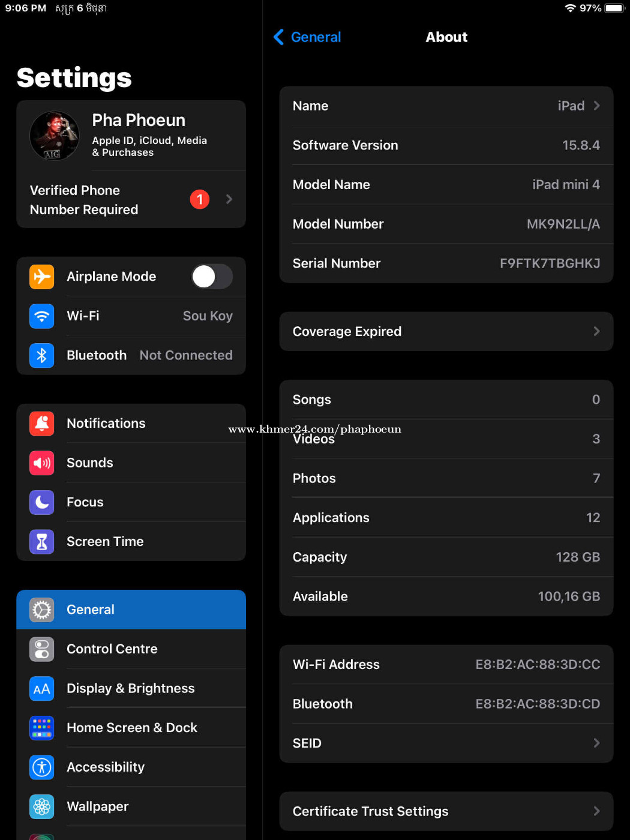The width and height of the screenshot is (630, 840).
Task: Tap the Control Centre icon
Action: (x=42, y=649)
